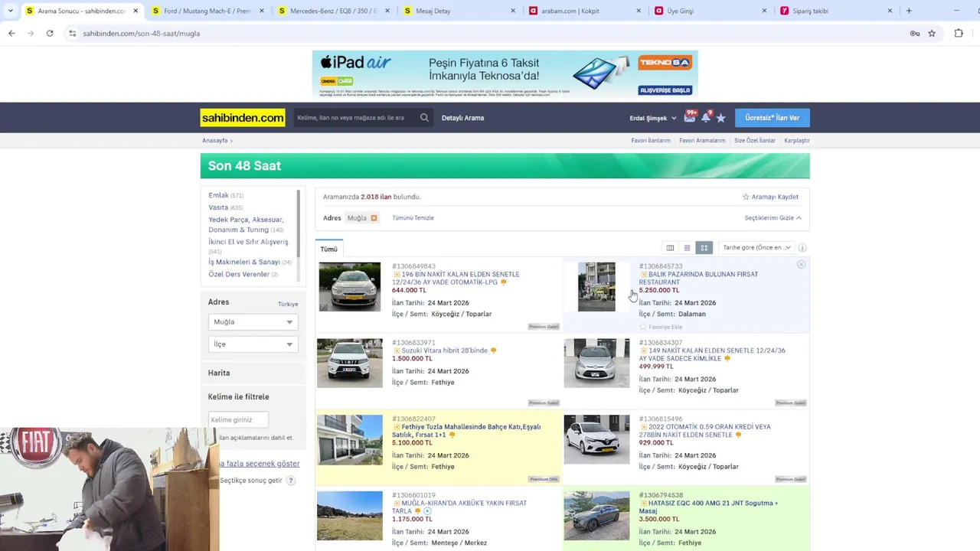Screen dimensions: 980x551
Task: Open notifications bell icon in the header
Action: pos(706,117)
